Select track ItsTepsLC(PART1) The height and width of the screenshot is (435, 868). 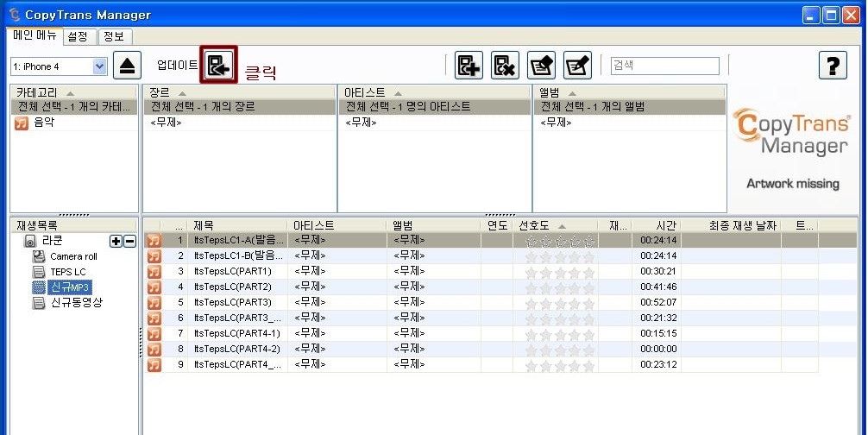232,272
